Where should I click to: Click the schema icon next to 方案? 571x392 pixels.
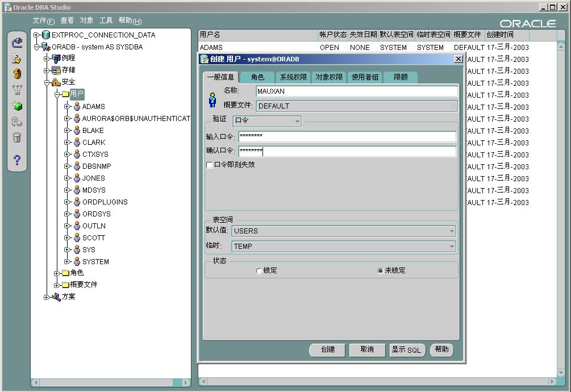(56, 297)
